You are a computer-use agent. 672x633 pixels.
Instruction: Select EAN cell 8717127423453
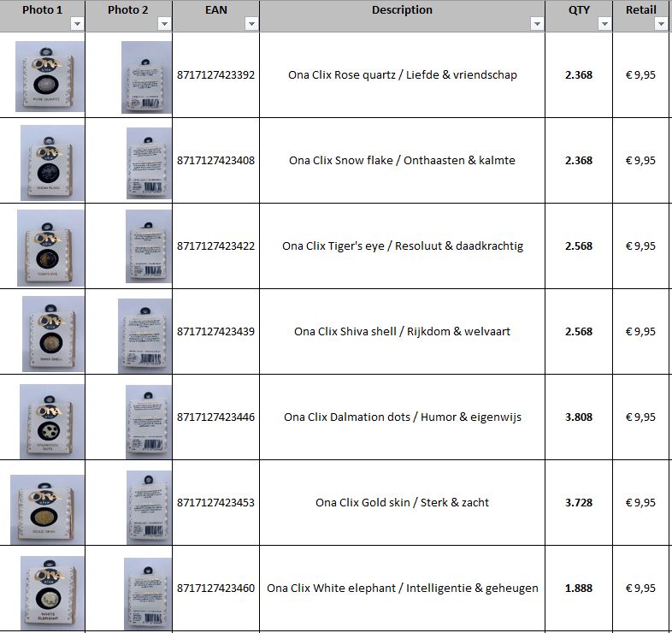216,503
